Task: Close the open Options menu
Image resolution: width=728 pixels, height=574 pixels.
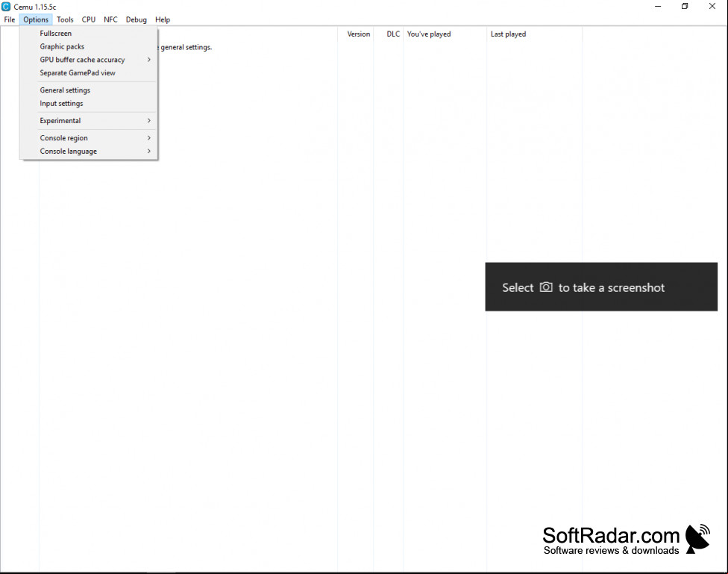Action: pyautogui.click(x=36, y=19)
